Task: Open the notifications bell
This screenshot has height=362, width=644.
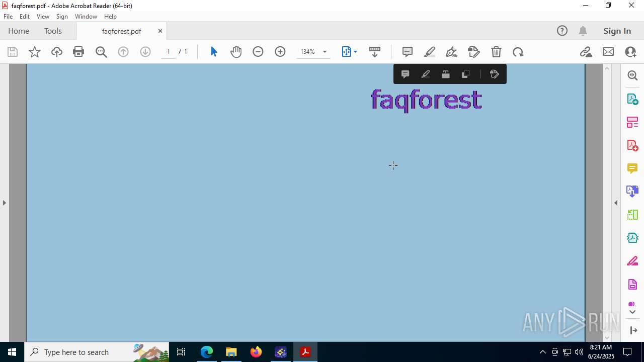Action: 583,31
